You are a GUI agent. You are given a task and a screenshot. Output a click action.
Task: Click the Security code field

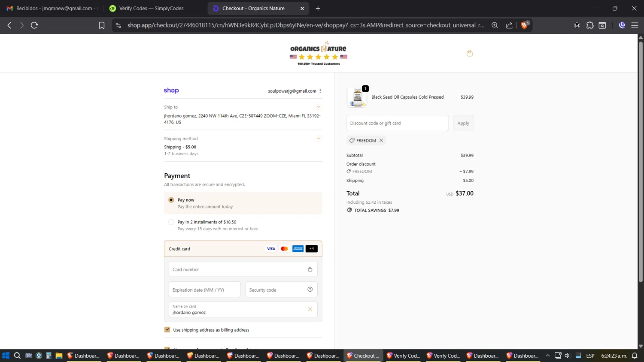(281, 290)
